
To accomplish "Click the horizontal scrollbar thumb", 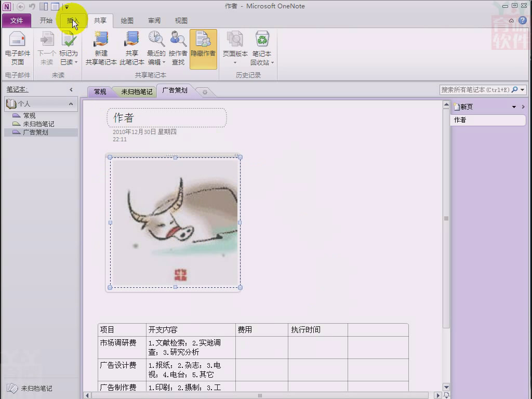I will 260,395.
